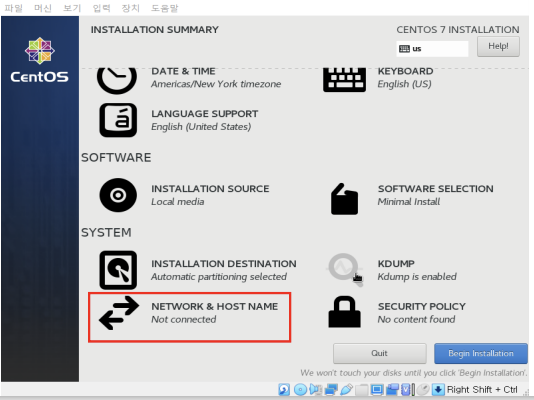Image resolution: width=534 pixels, height=400 pixels.
Task: Click VirtualBox display status icon
Action: pos(377,389)
